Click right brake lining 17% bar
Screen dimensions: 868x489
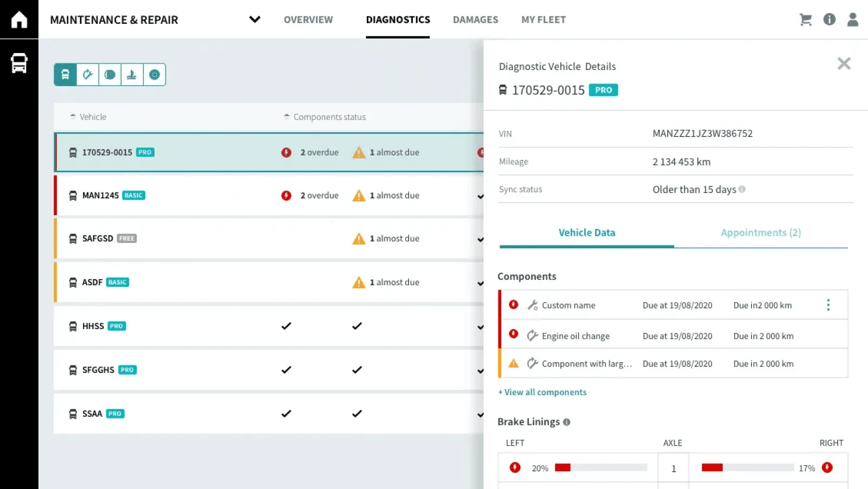(748, 467)
